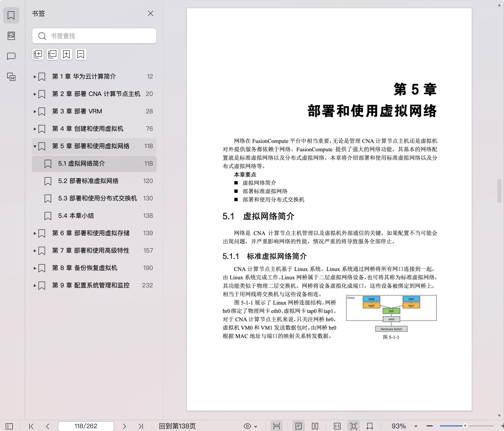Viewport: 504px width, 431px height.
Task: Expand 第 1 章 华为云计算简介
Action: click(x=35, y=77)
